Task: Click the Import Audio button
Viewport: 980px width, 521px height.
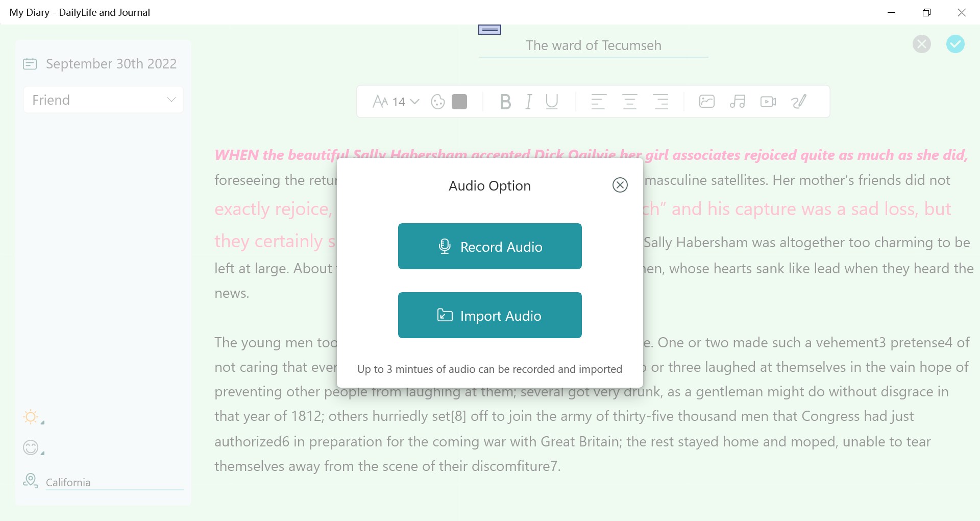Action: point(489,315)
